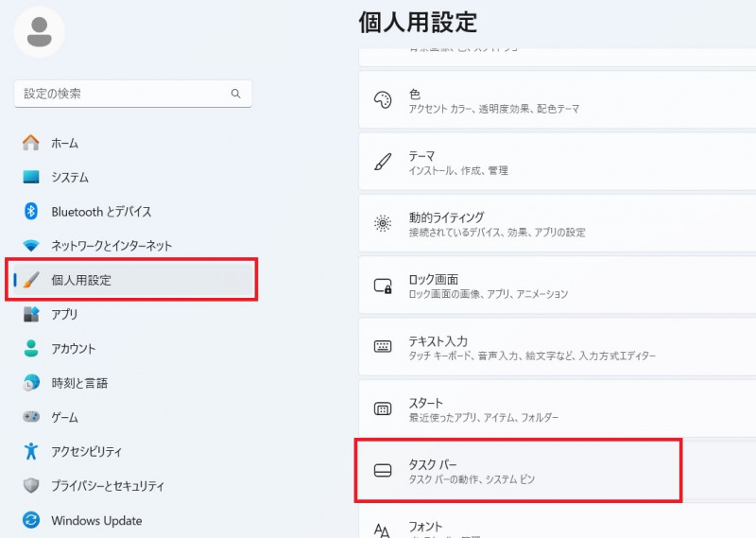Click the network Wi-Fi icon
756x538 pixels.
pyautogui.click(x=31, y=246)
